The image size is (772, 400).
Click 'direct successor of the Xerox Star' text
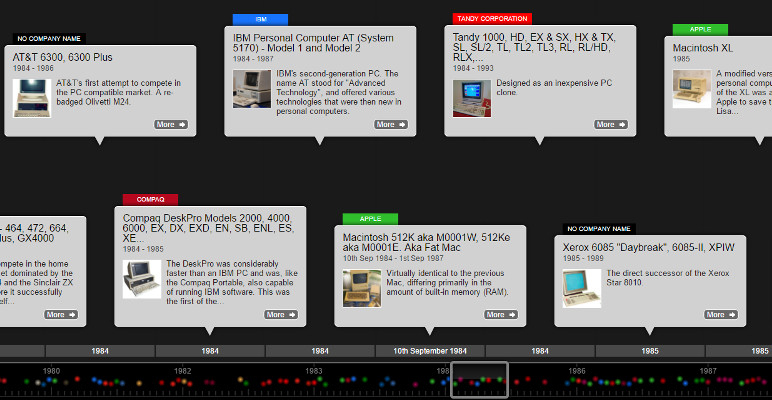click(668, 278)
